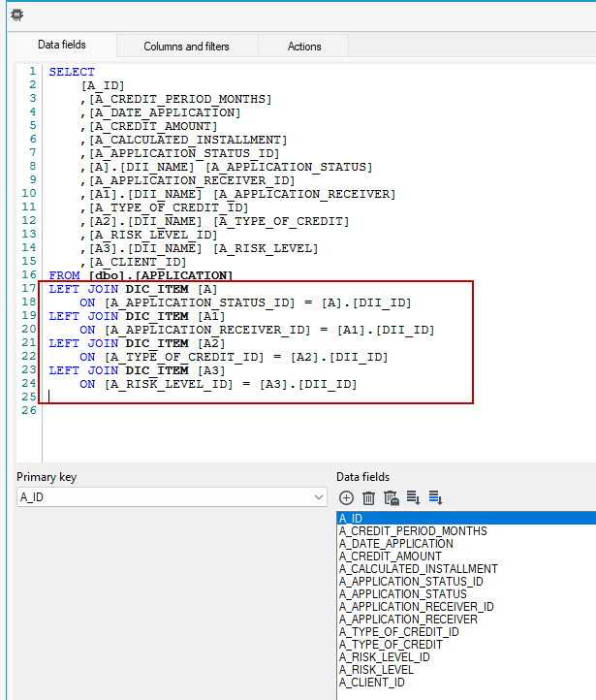Select highlighted A_ID item in fields list
The image size is (596, 700).
467,519
